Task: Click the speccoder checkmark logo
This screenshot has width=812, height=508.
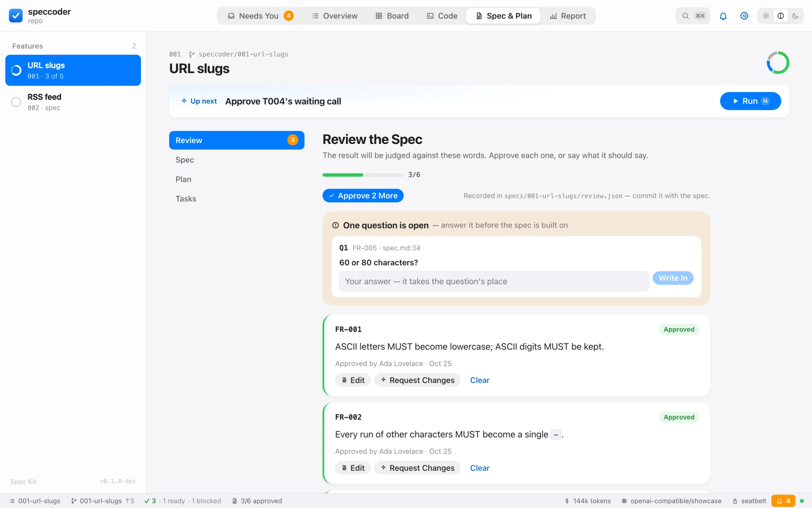Action: [16, 16]
